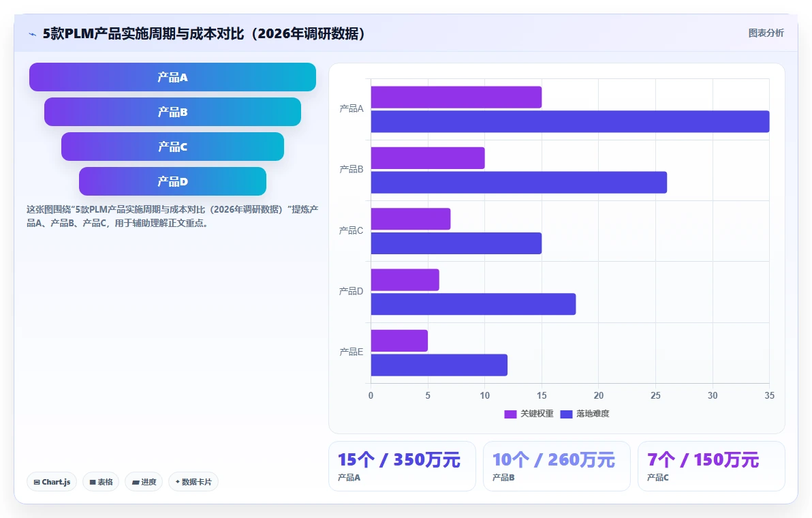Open the 10个 / 260万元 data card
Screen dimensions: 812x518
[557, 466]
